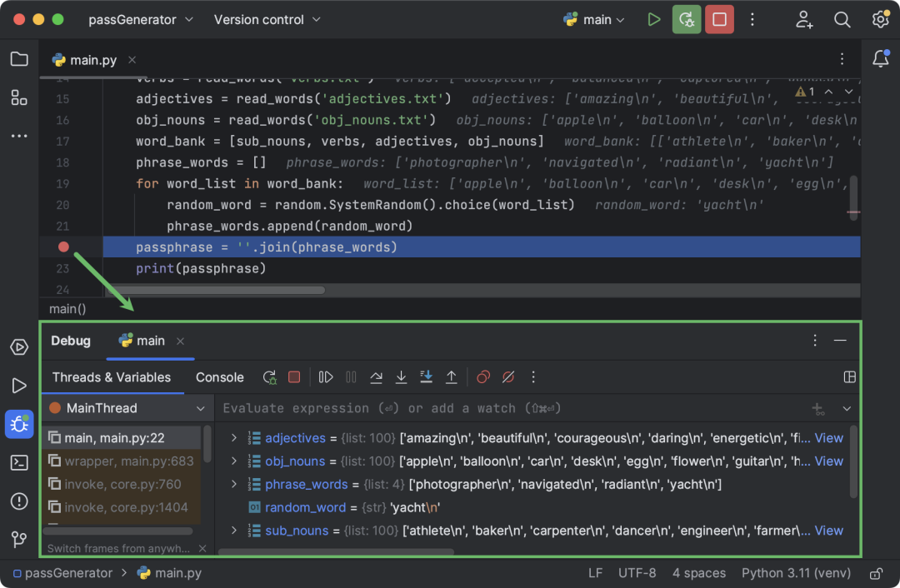Rerun the debug session icon
The height and width of the screenshot is (588, 900).
tap(270, 377)
